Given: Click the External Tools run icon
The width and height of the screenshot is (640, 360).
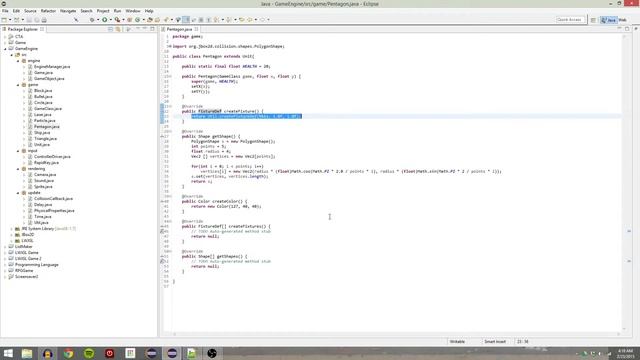Looking at the screenshot, I should click(118, 20).
